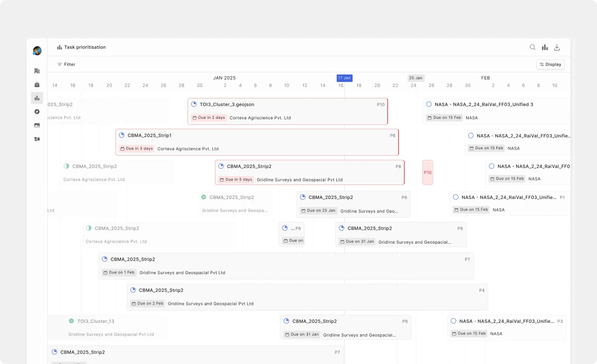The image size is (597, 364).
Task: Click NASA label under Unified 3 card
Action: [x=472, y=118]
